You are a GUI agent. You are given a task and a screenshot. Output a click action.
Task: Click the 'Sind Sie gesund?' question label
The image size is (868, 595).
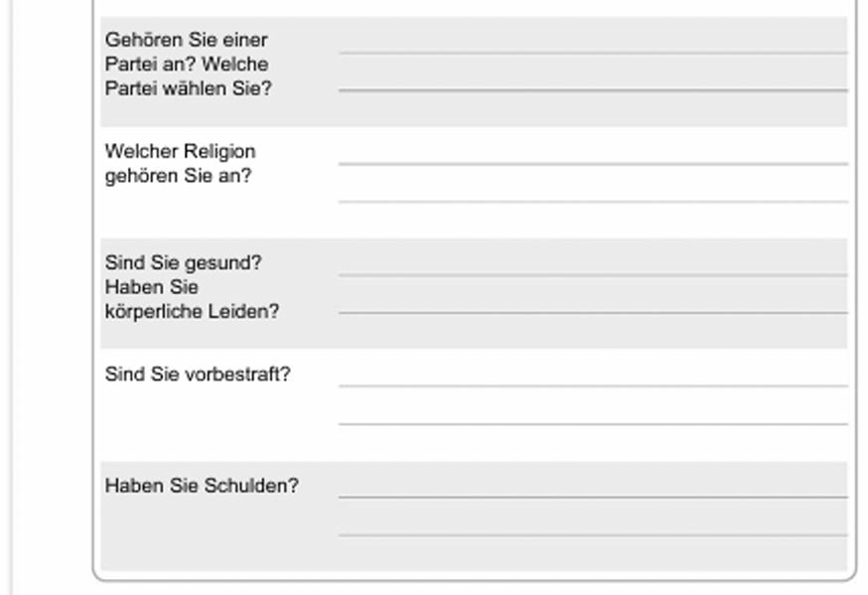pyautogui.click(x=183, y=263)
